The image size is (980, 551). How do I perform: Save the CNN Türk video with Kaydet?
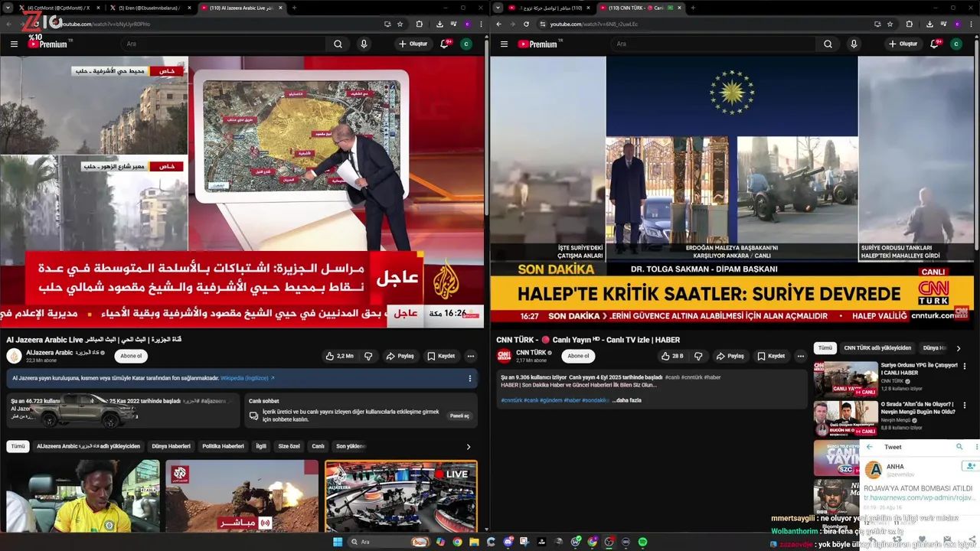coord(771,356)
